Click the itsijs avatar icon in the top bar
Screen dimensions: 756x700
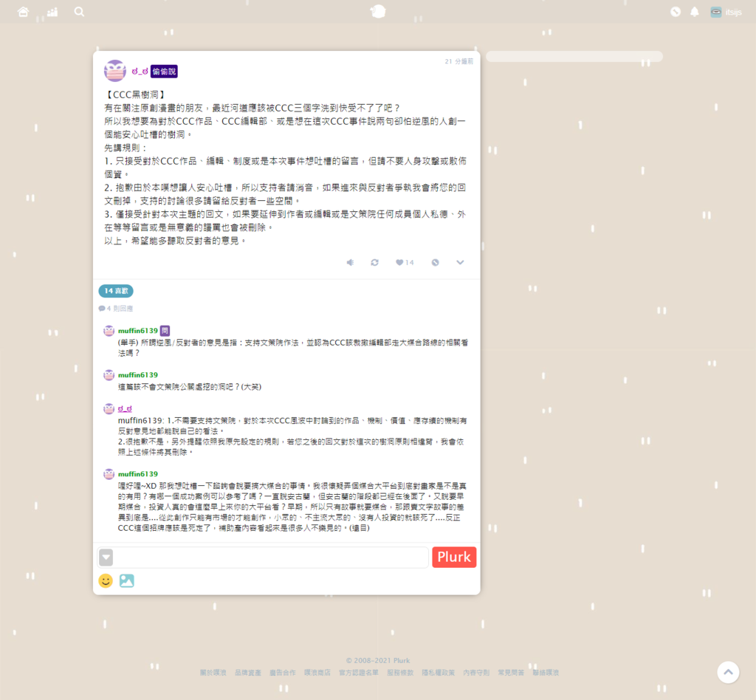[716, 12]
